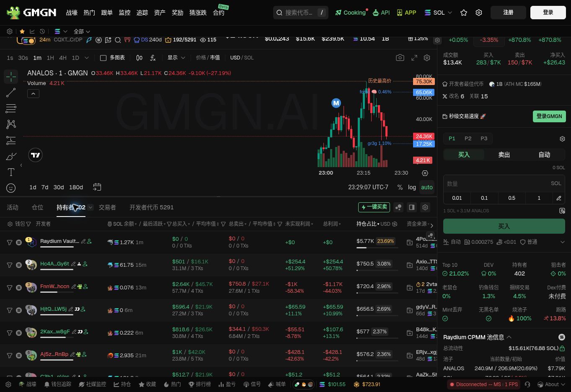Open the bubble map view icon
The width and height of the screenshot is (571, 392).
[398, 207]
